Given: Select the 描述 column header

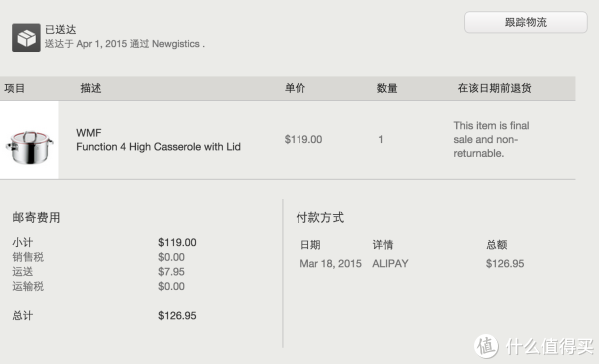Looking at the screenshot, I should coord(91,88).
